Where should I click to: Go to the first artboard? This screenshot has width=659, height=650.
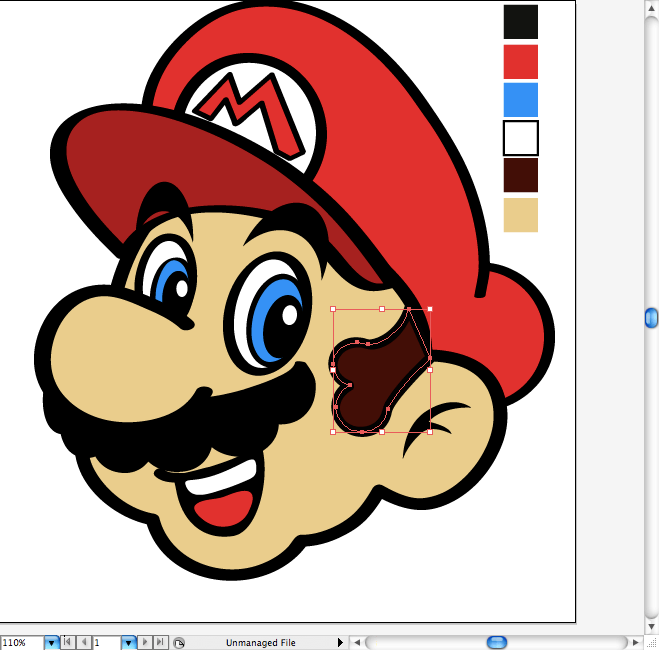tap(67, 642)
